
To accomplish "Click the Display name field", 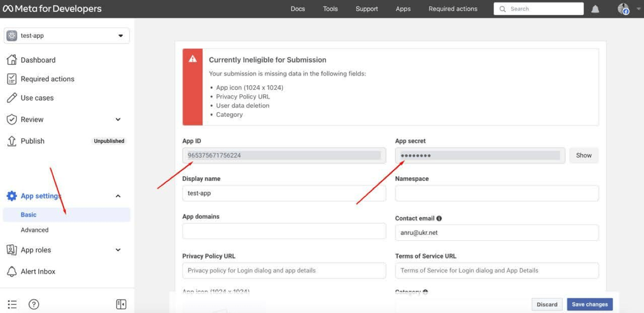I will tap(284, 193).
